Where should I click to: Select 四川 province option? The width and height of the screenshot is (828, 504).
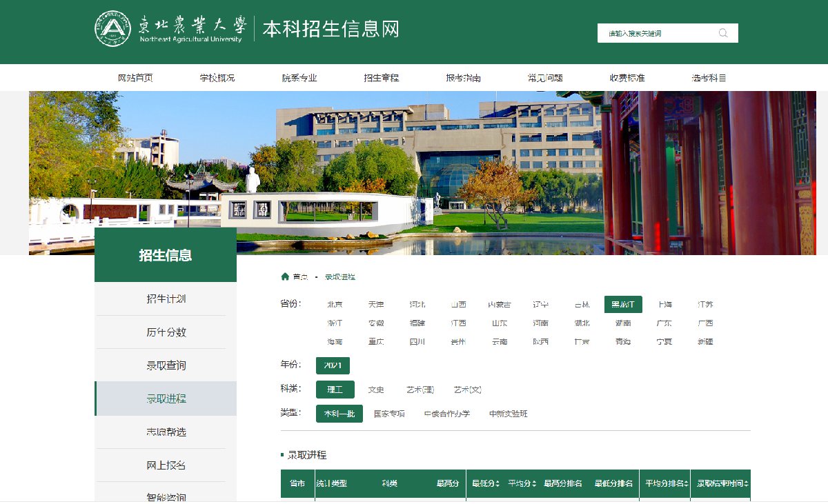(417, 342)
